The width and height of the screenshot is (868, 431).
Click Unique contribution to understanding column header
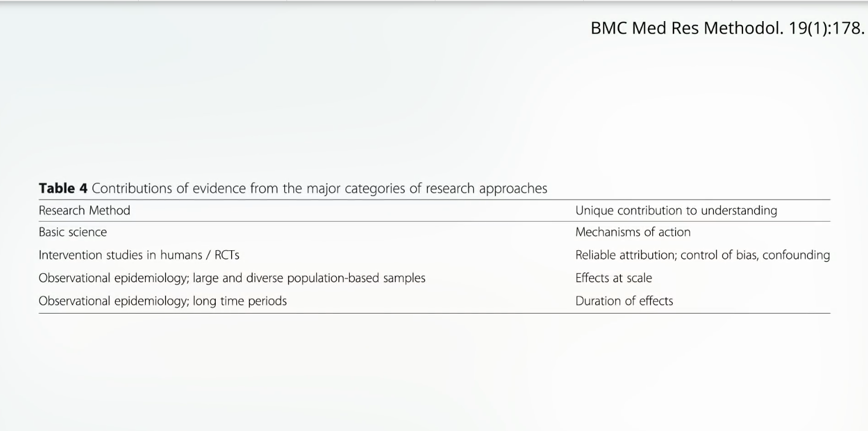point(676,210)
